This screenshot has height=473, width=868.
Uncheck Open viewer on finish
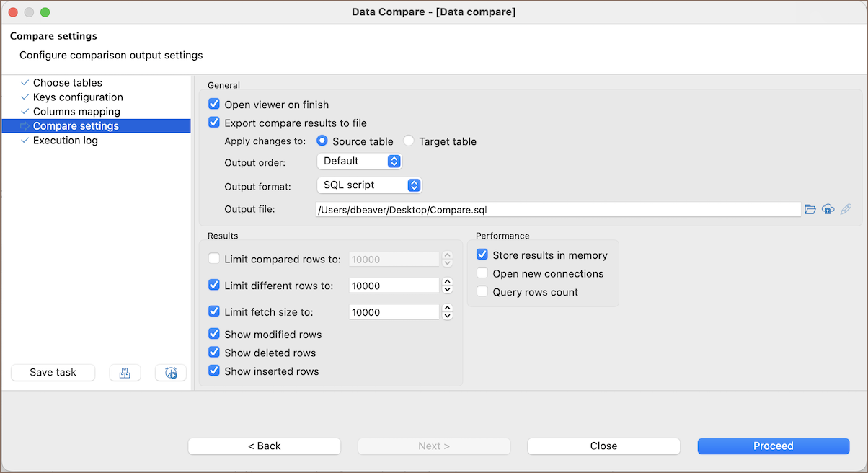[x=214, y=105]
